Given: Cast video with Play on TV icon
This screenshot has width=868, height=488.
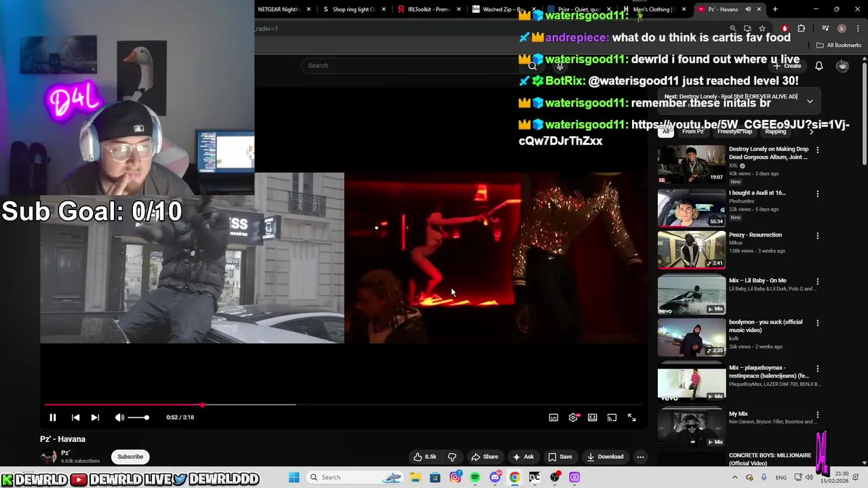Looking at the screenshot, I should point(612,418).
